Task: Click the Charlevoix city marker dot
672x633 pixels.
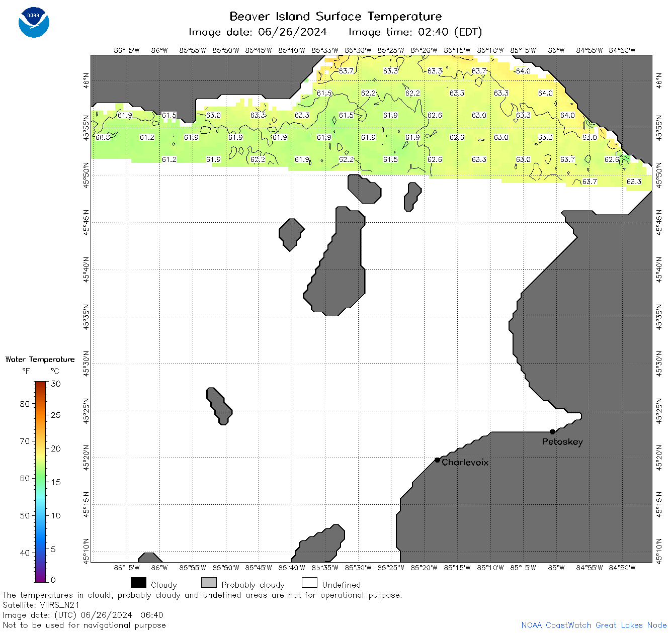Action: (x=437, y=460)
